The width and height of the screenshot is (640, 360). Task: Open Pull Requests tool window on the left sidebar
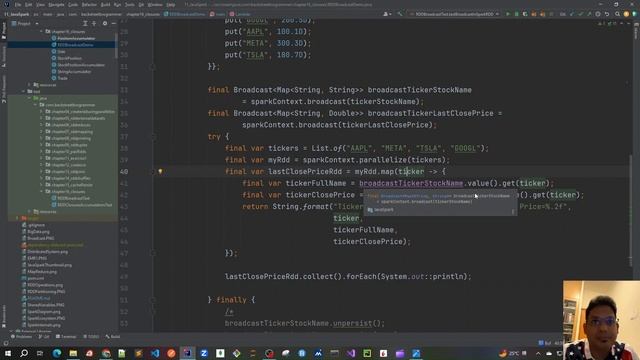(4, 89)
